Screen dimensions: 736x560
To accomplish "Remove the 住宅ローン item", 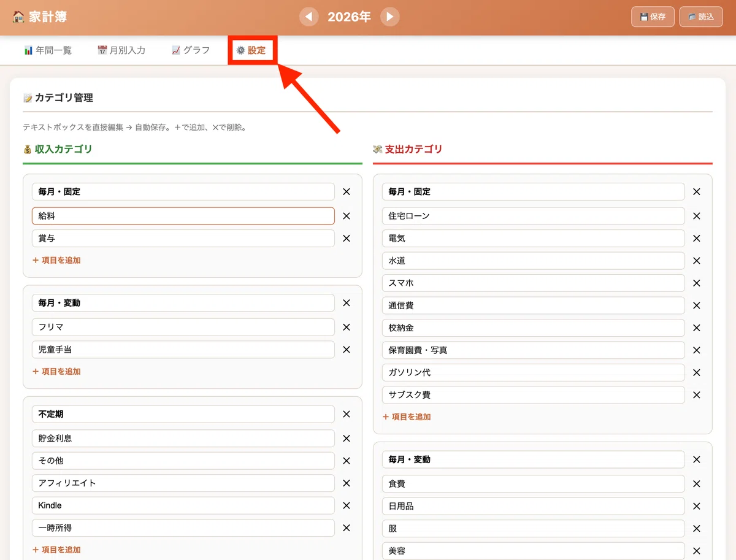I will 697,216.
